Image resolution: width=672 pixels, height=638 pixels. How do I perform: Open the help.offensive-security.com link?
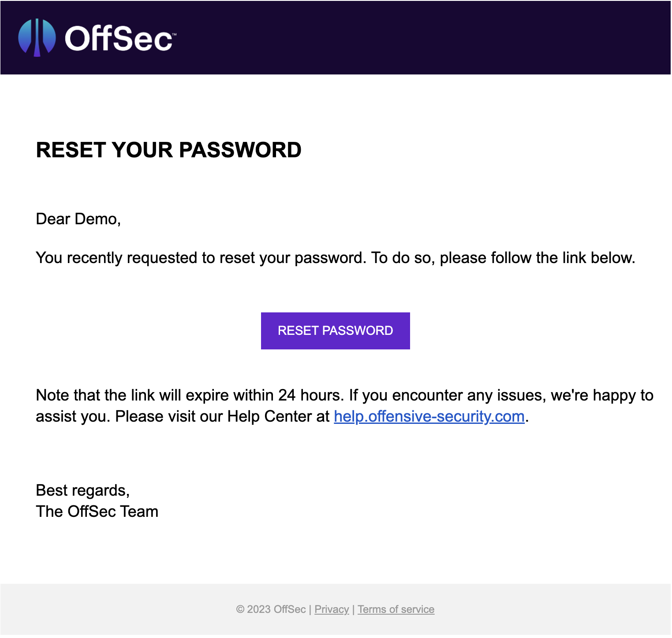tap(428, 416)
